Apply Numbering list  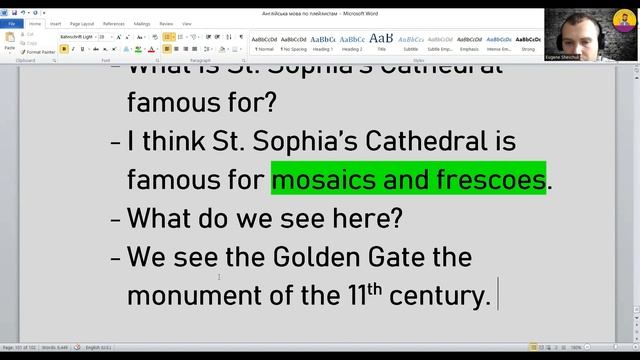(x=180, y=37)
